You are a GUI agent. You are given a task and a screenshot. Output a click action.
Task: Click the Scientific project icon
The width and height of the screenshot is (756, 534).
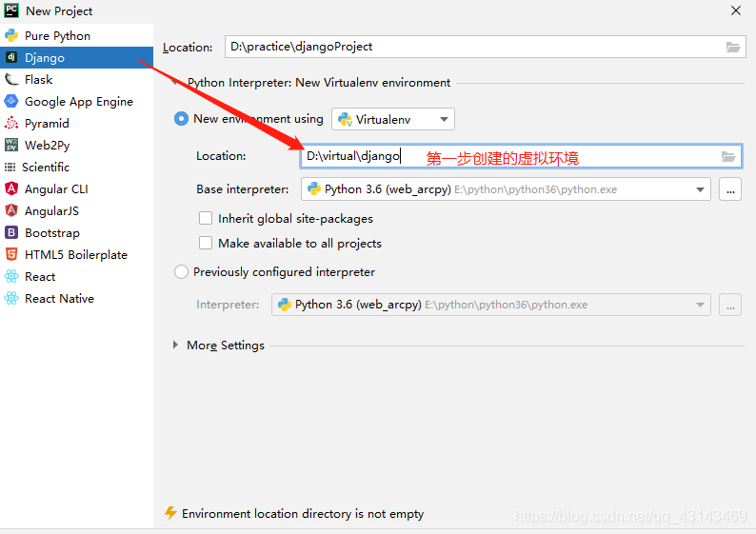(x=10, y=168)
